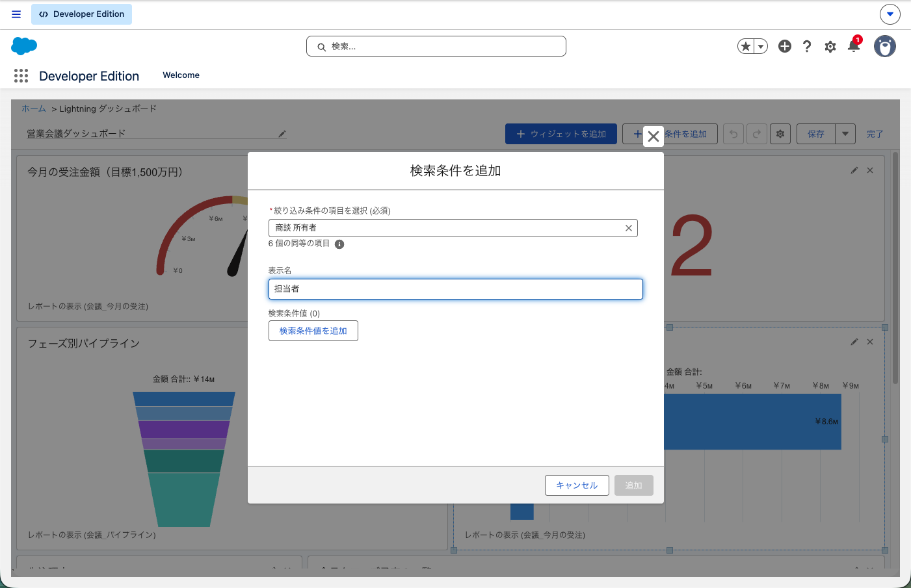Edit the dashboard name pencil icon
This screenshot has height=588, width=911.
point(282,134)
